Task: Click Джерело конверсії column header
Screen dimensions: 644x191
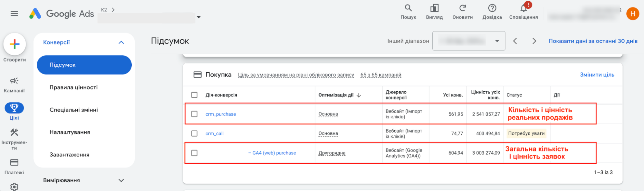Action: click(396, 95)
